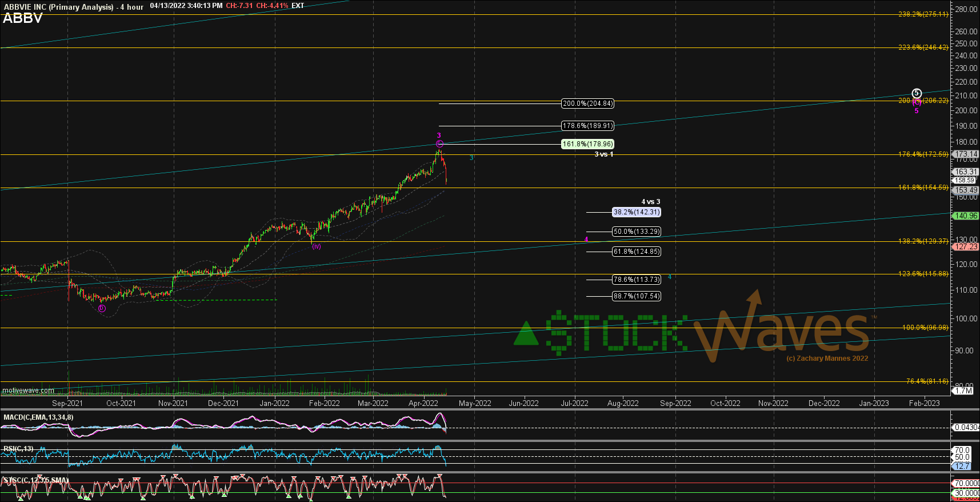Click the MACD value tag 0.0430
Image resolution: width=980 pixels, height=502 pixels.
(966, 428)
